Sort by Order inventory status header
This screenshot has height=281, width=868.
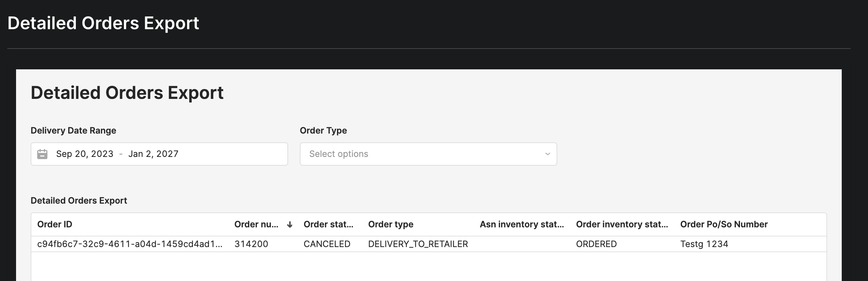[x=622, y=224]
